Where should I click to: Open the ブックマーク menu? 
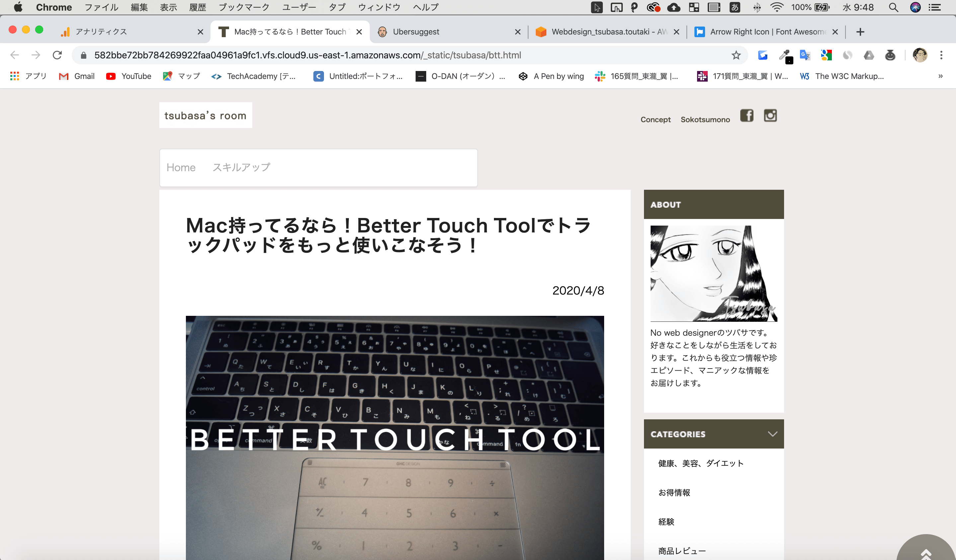tap(244, 7)
